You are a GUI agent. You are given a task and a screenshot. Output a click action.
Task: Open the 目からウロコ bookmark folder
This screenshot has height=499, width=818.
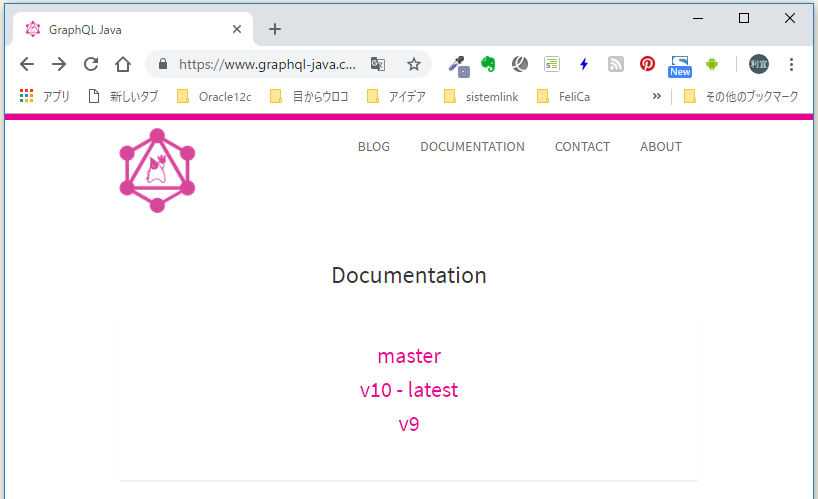click(x=309, y=96)
